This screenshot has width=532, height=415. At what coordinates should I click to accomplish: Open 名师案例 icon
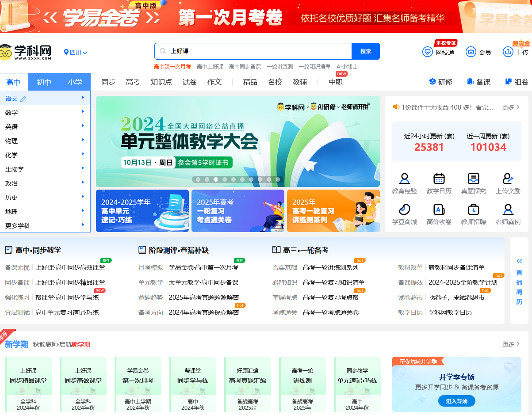[x=508, y=209]
